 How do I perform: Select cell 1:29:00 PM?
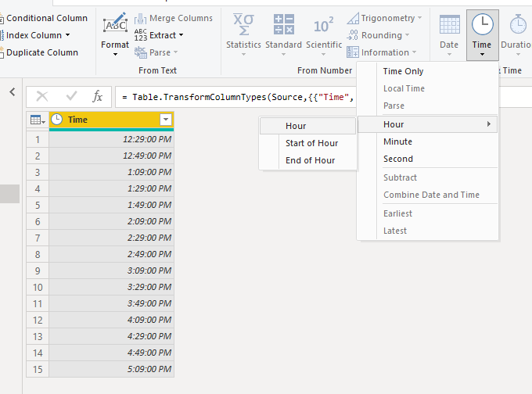(111, 188)
